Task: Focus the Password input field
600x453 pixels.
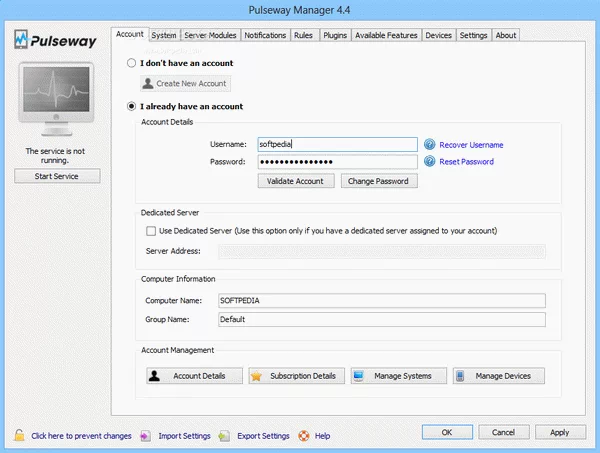Action: click(x=338, y=161)
